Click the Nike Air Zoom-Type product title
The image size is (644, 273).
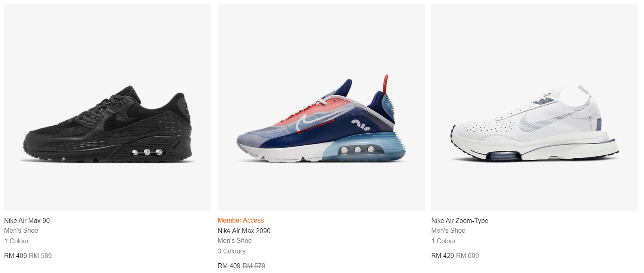tap(460, 221)
